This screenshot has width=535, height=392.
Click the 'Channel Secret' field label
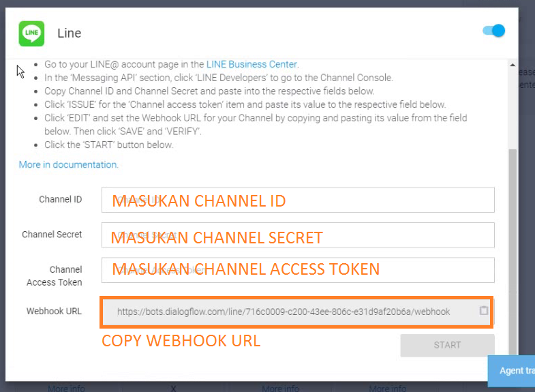pos(52,235)
